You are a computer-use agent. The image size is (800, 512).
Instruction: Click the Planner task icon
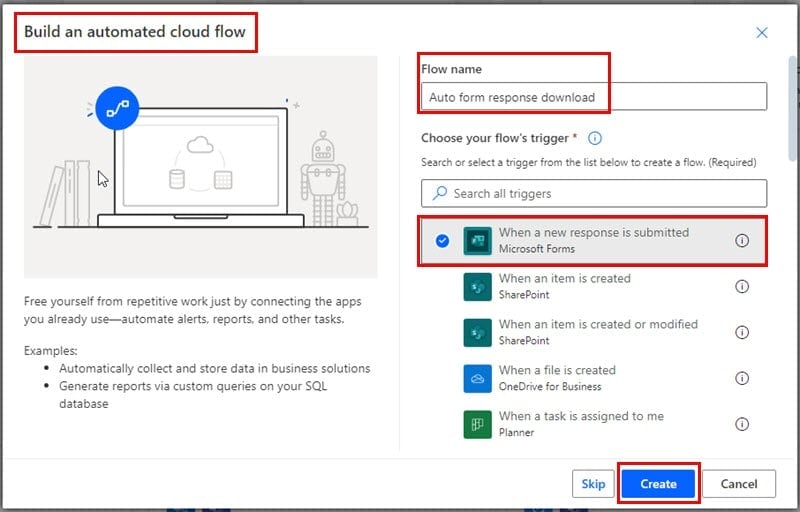(x=477, y=424)
